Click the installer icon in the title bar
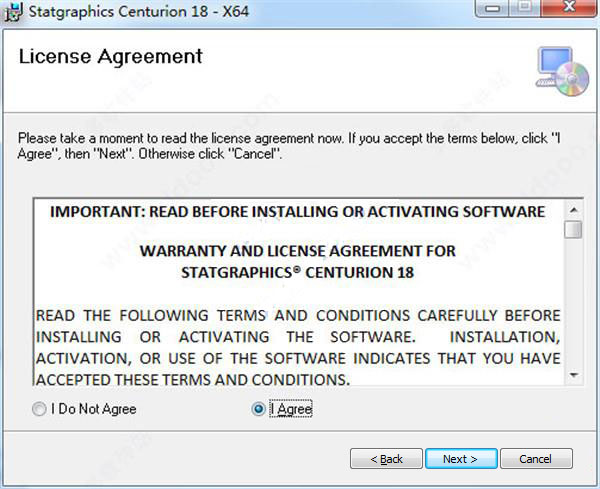The width and height of the screenshot is (600, 489). [x=14, y=11]
